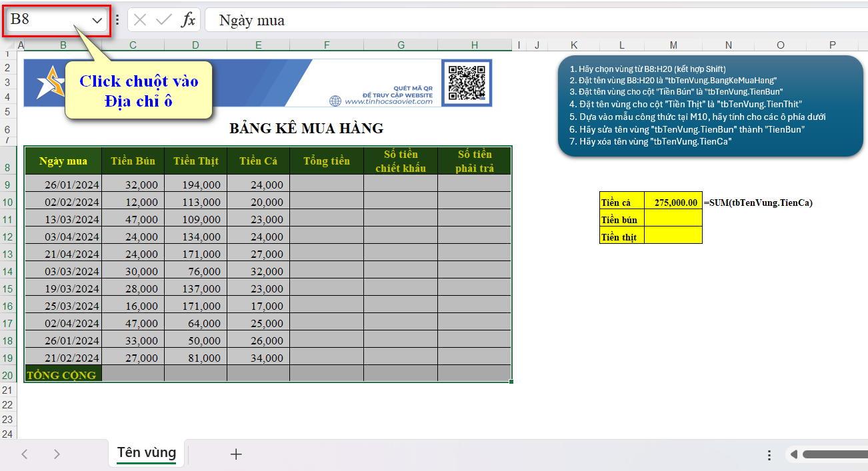Click the Cancel X icon in formula bar
868x471 pixels.
pos(140,20)
